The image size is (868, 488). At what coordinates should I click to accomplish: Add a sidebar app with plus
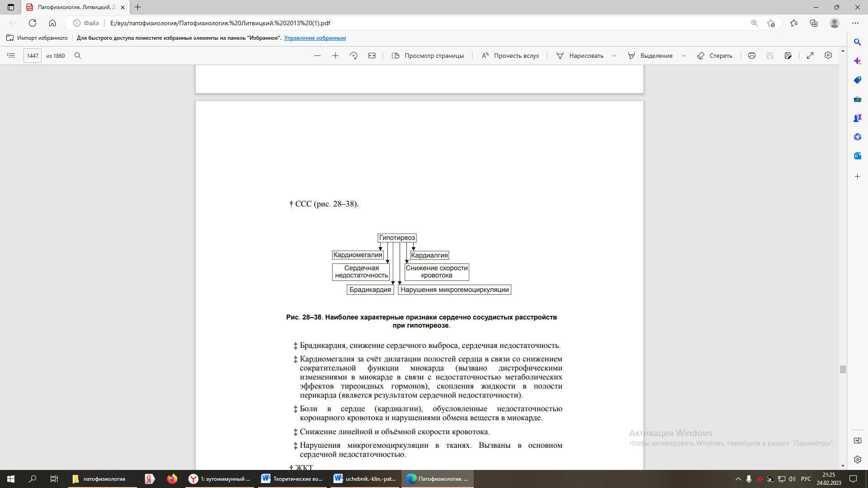(857, 177)
